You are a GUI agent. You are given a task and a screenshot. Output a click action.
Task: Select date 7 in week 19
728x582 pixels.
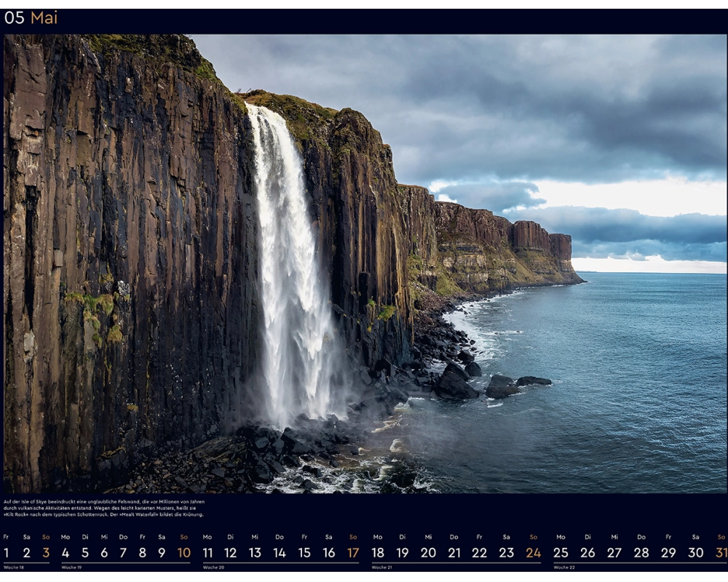123,552
